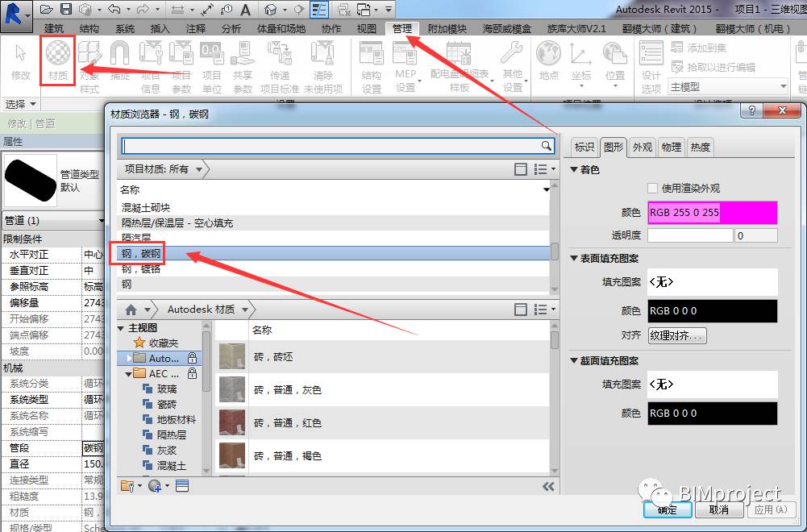Viewport: 807px width, 532px height.
Task: Click the help question mark in dialog title bar
Action: tap(752, 110)
